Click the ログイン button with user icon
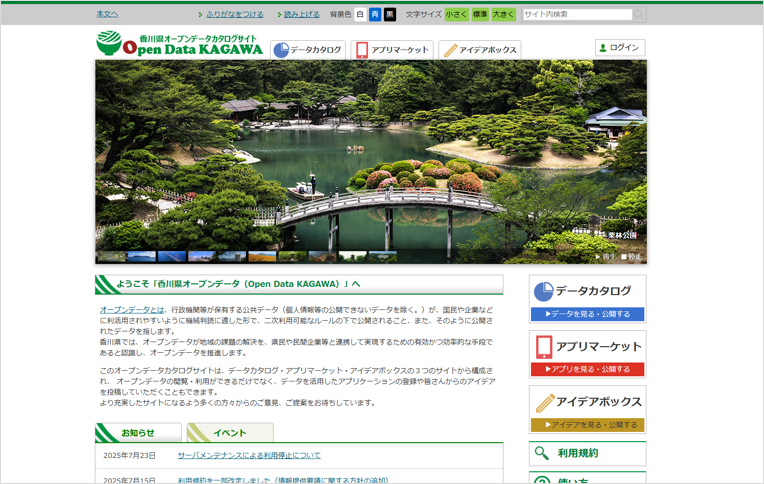Viewport: 764px width, 484px height. [620, 48]
